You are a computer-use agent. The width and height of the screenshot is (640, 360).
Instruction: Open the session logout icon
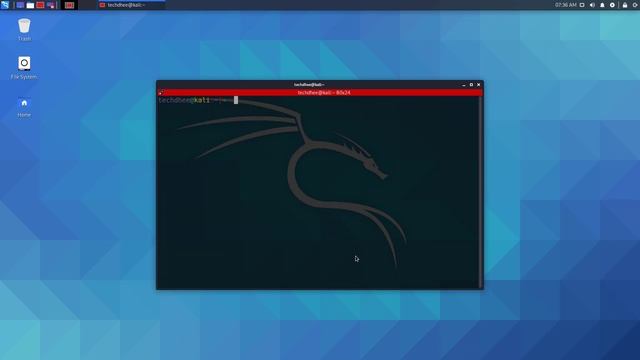coord(636,5)
